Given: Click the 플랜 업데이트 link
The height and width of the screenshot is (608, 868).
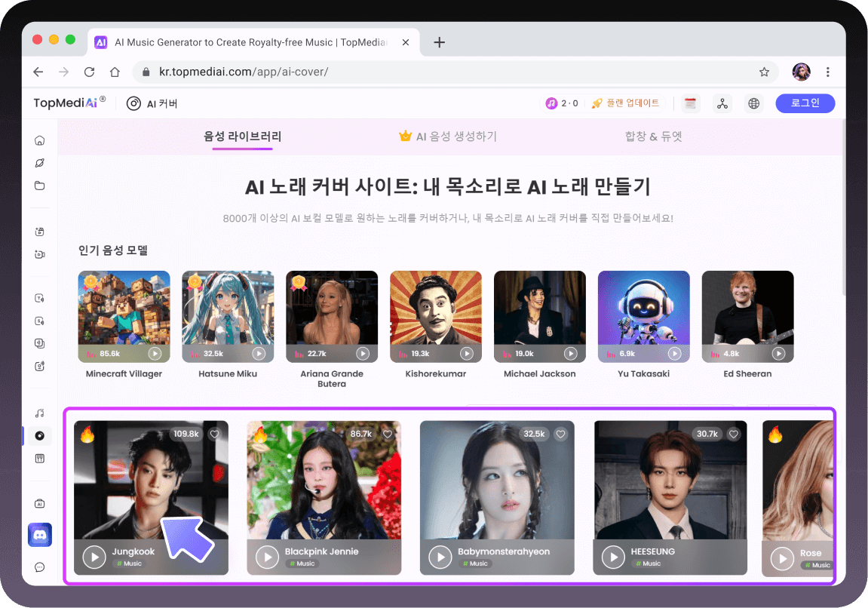Looking at the screenshot, I should (625, 103).
